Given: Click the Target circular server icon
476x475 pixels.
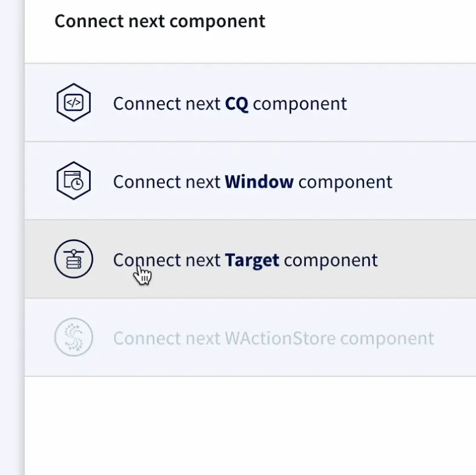Looking at the screenshot, I should pos(73,259).
